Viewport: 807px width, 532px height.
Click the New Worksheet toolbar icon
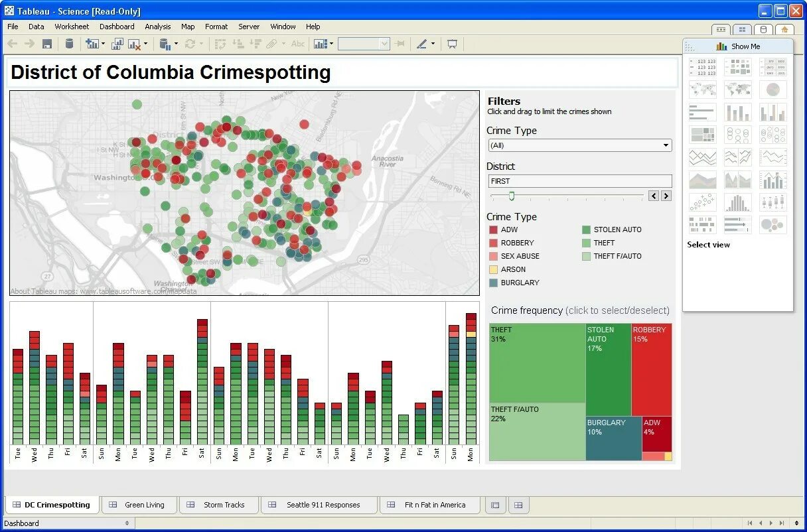click(92, 44)
